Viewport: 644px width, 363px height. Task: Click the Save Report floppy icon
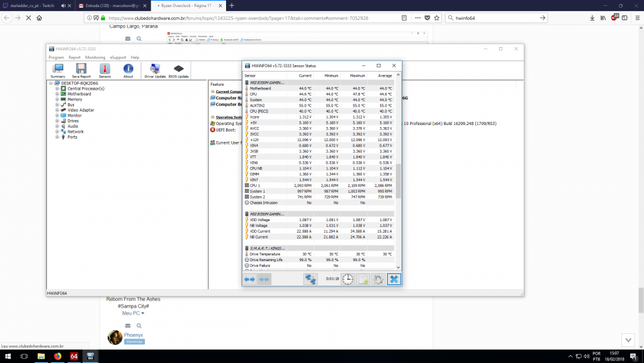point(81,70)
